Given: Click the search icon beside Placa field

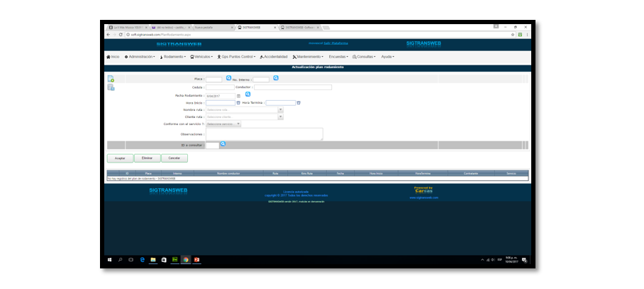Looking at the screenshot, I should point(229,77).
